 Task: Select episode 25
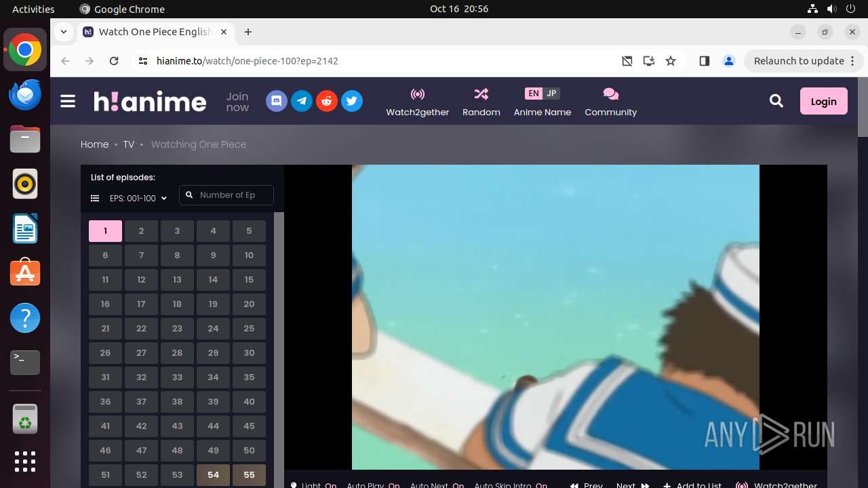point(249,329)
